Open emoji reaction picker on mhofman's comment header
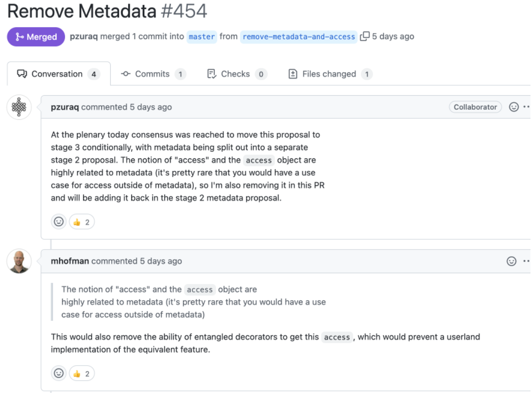Viewport: 532px width, 393px height. click(511, 261)
